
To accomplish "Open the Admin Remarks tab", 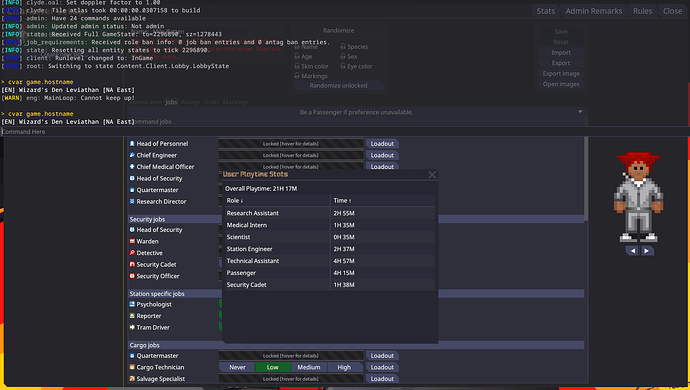I will click(x=594, y=11).
